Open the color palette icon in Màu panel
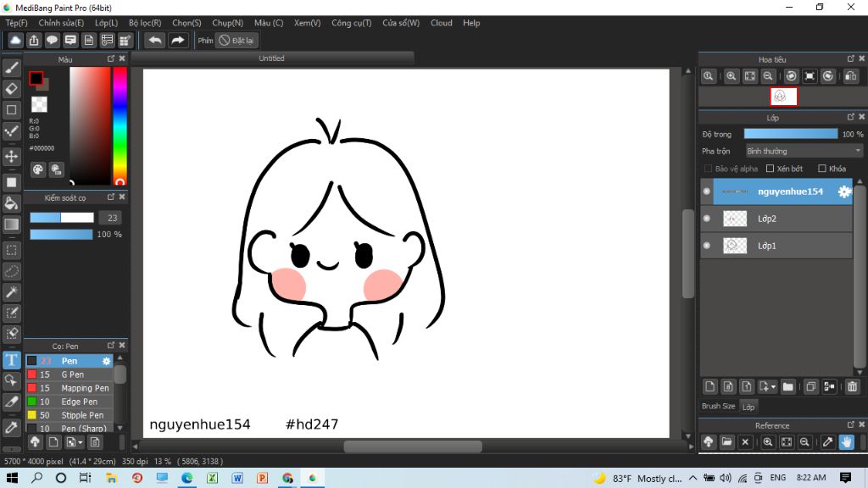The width and height of the screenshot is (868, 488). click(x=37, y=169)
